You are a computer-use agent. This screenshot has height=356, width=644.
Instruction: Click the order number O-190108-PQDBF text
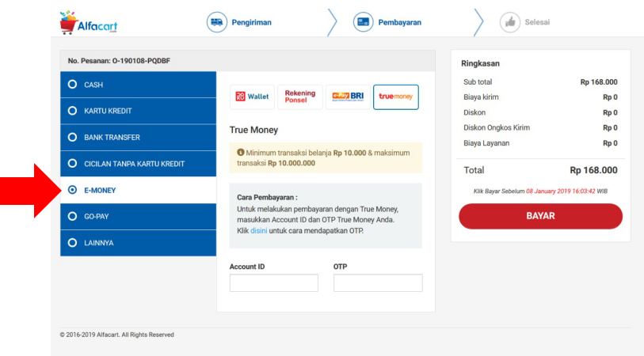click(141, 61)
